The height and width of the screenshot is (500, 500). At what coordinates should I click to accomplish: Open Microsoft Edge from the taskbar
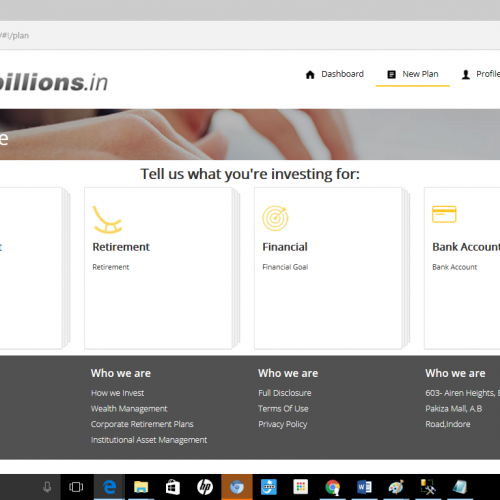click(109, 487)
